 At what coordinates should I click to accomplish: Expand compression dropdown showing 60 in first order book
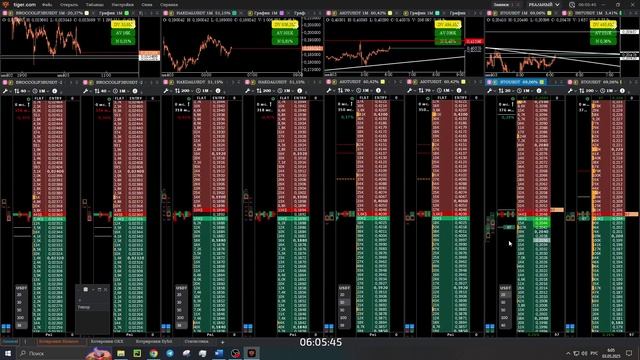[21, 91]
